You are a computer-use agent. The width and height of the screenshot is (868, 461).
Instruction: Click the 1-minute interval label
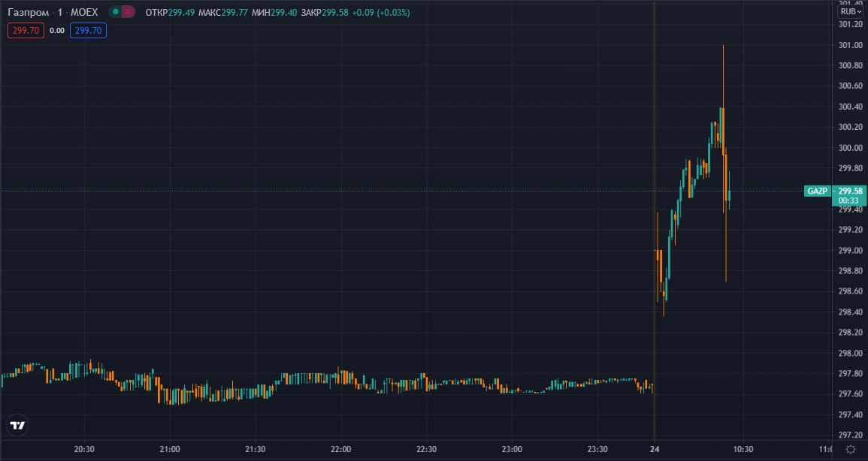tap(60, 12)
